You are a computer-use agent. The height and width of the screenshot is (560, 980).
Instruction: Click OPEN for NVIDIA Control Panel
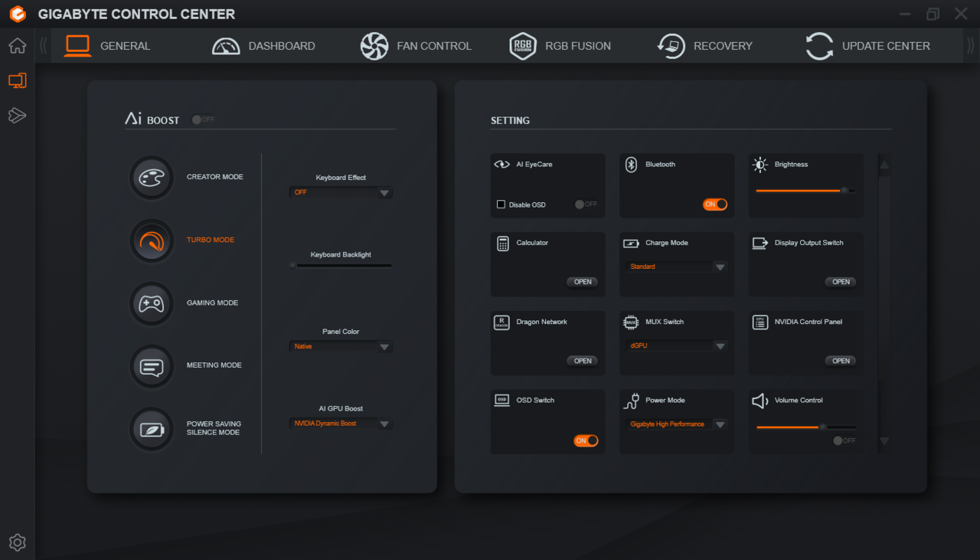coord(841,361)
